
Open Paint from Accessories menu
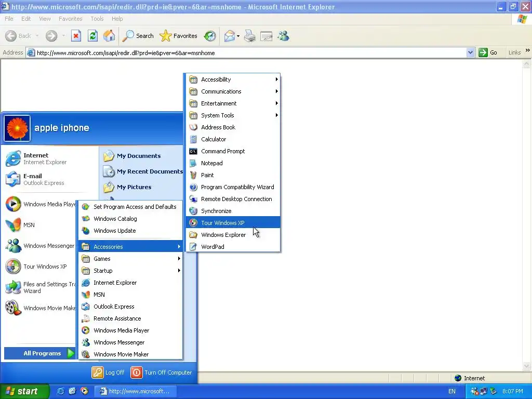point(233,175)
